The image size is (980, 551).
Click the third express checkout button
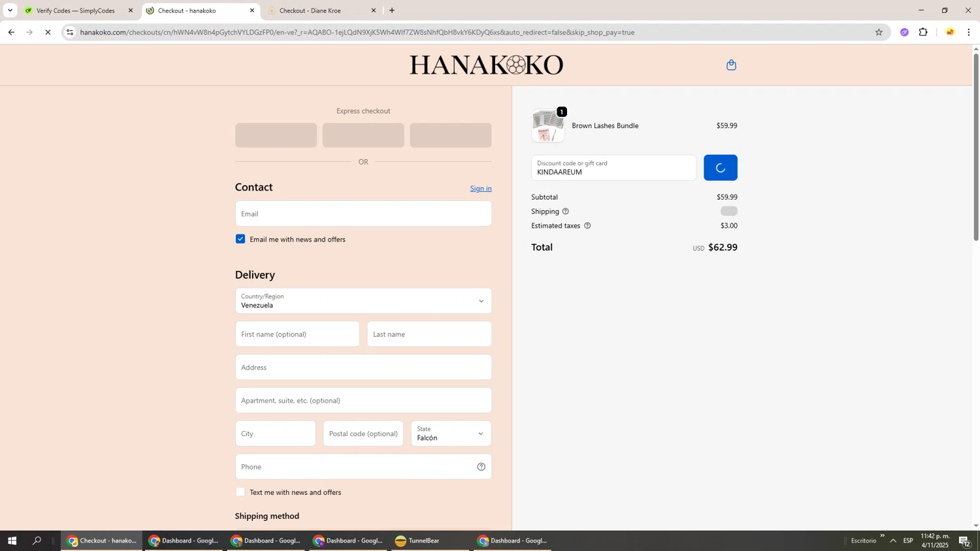coord(451,135)
